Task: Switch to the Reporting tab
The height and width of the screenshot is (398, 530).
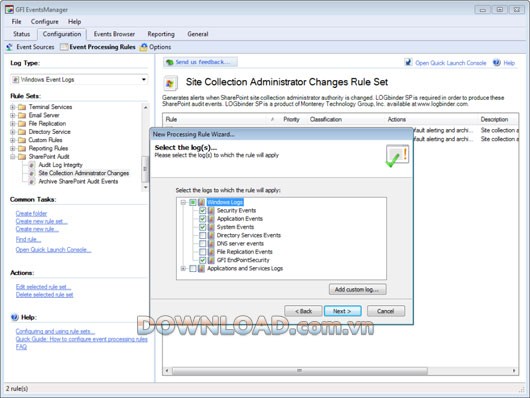Action: click(161, 34)
